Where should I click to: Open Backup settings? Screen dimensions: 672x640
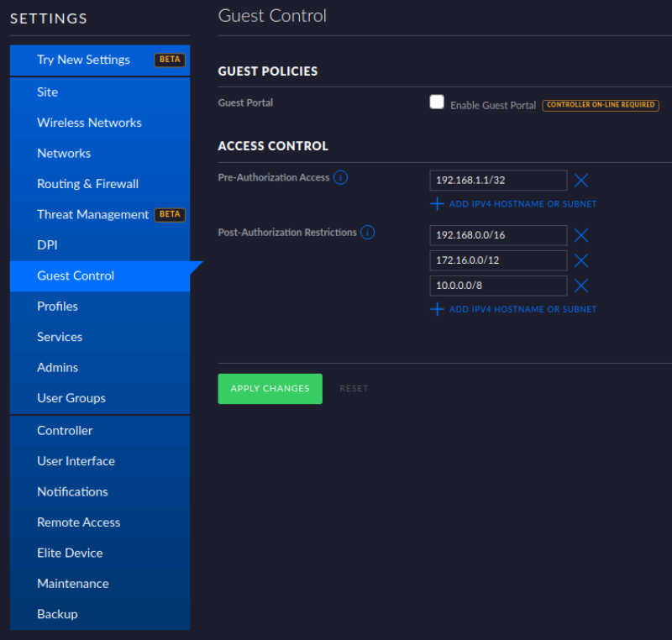[x=100, y=614]
